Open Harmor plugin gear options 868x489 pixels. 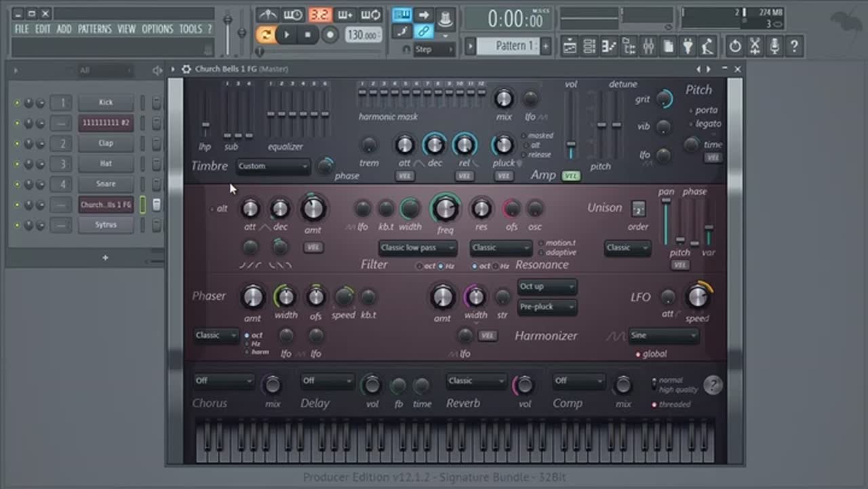(x=186, y=69)
